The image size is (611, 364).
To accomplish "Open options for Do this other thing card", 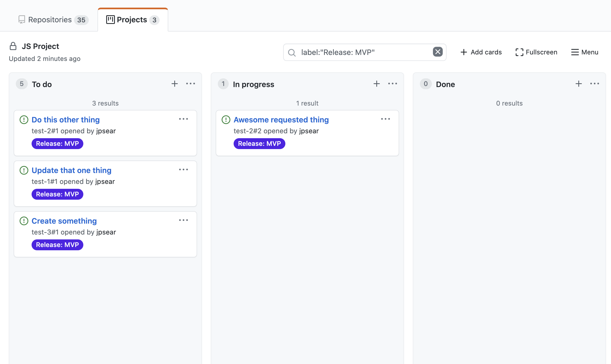I will [x=184, y=119].
